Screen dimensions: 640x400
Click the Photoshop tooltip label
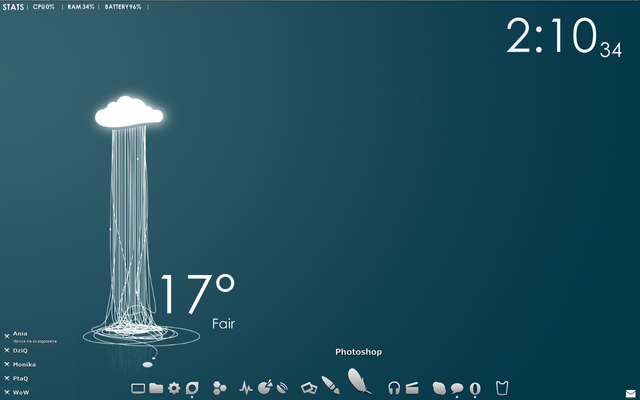pyautogui.click(x=359, y=352)
